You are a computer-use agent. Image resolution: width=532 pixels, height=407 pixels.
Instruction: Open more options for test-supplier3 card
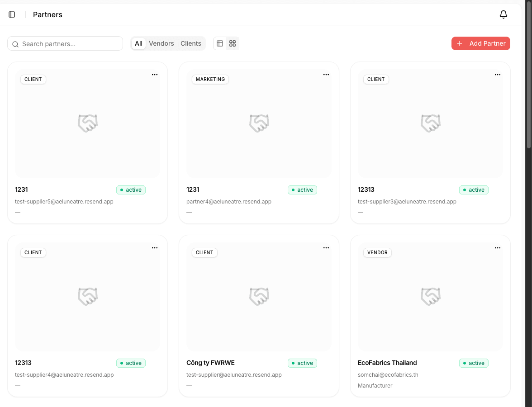click(498, 75)
